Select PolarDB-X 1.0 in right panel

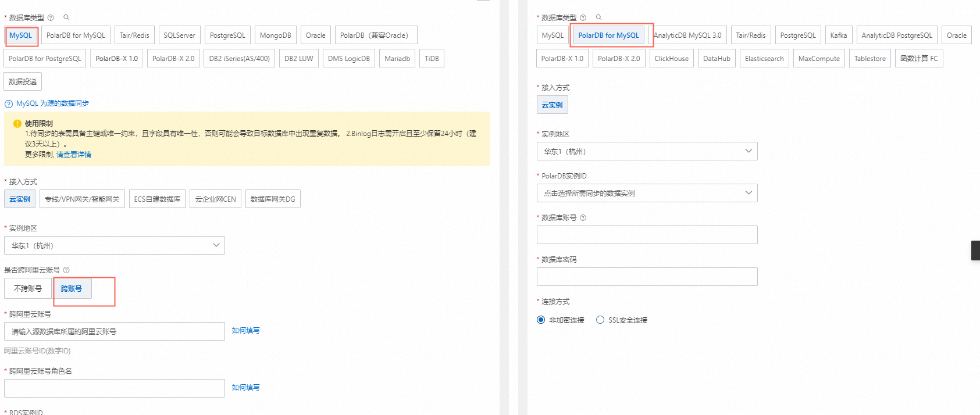[562, 59]
